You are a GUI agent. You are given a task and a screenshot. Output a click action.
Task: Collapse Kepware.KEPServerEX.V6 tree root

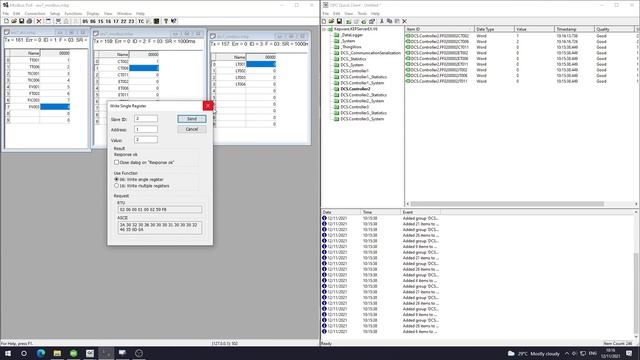pos(324,29)
